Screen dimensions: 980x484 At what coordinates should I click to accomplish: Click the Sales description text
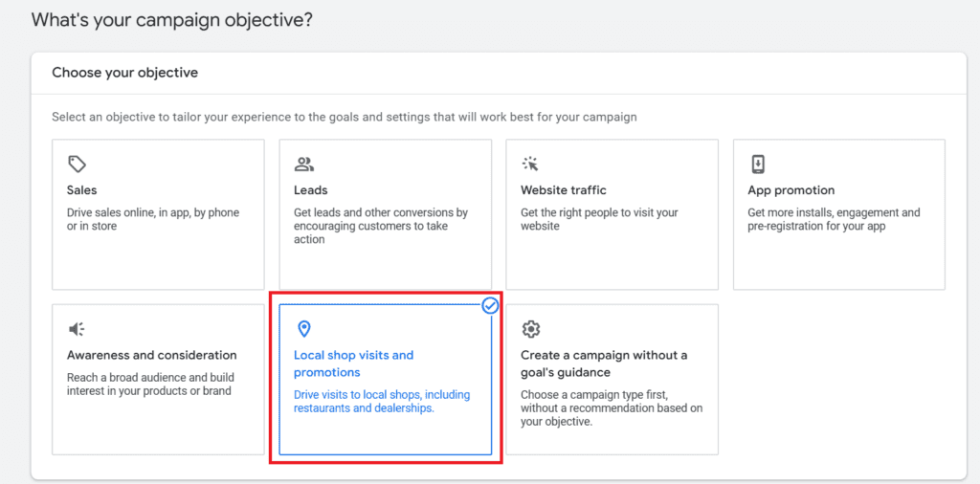pyautogui.click(x=153, y=219)
